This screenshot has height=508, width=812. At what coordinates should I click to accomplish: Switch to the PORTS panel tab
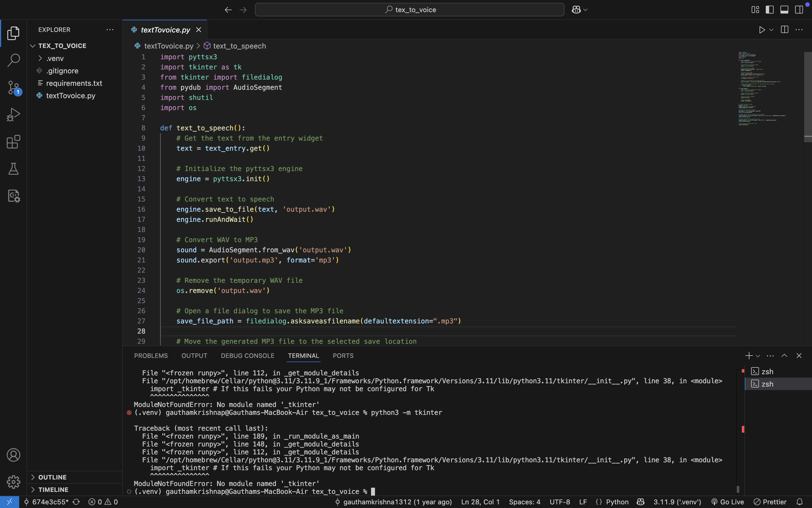(x=343, y=356)
